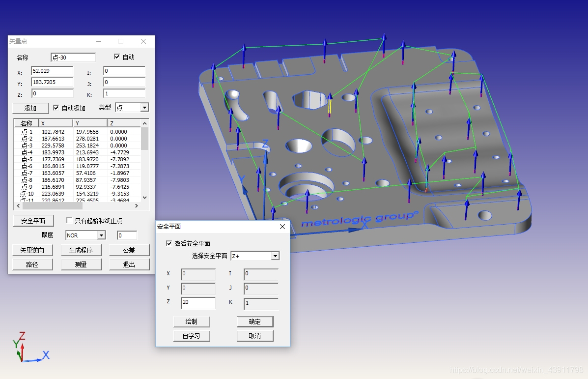Select row 点-3 in the points list
Viewport: 588px width, 379px height.
click(x=77, y=146)
